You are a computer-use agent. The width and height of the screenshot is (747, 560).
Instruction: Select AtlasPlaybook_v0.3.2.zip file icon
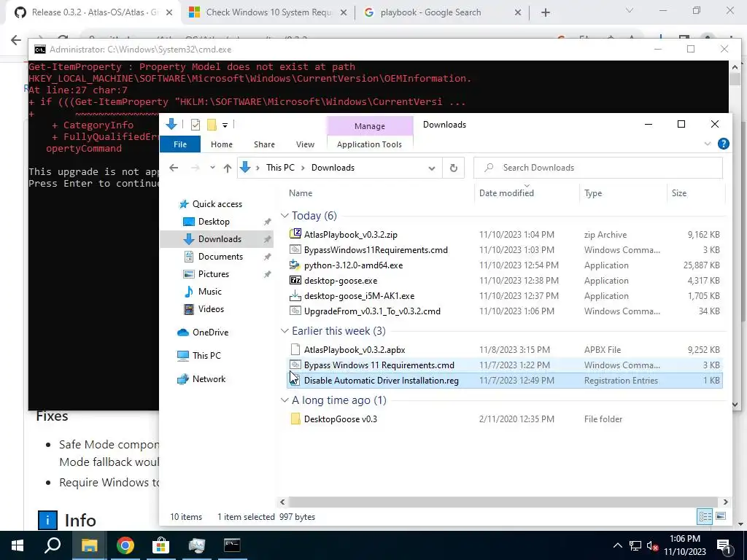click(x=295, y=234)
